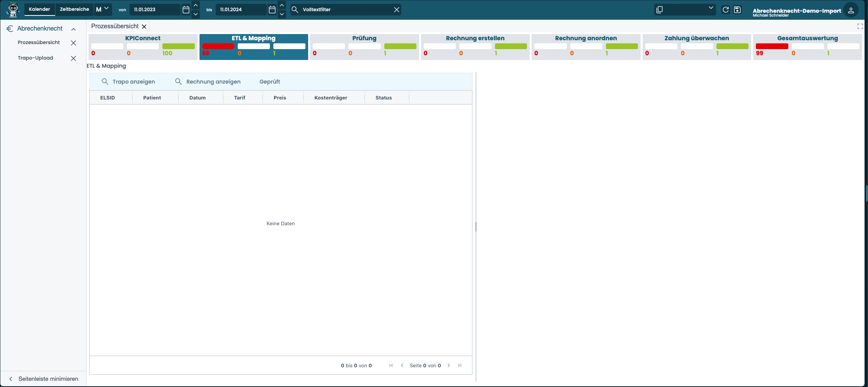
Task: Click into the Volltextfilter input field
Action: [344, 10]
